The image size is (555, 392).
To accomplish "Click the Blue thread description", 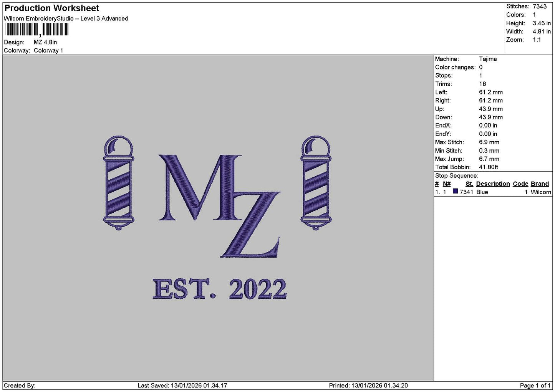I will coord(482,192).
